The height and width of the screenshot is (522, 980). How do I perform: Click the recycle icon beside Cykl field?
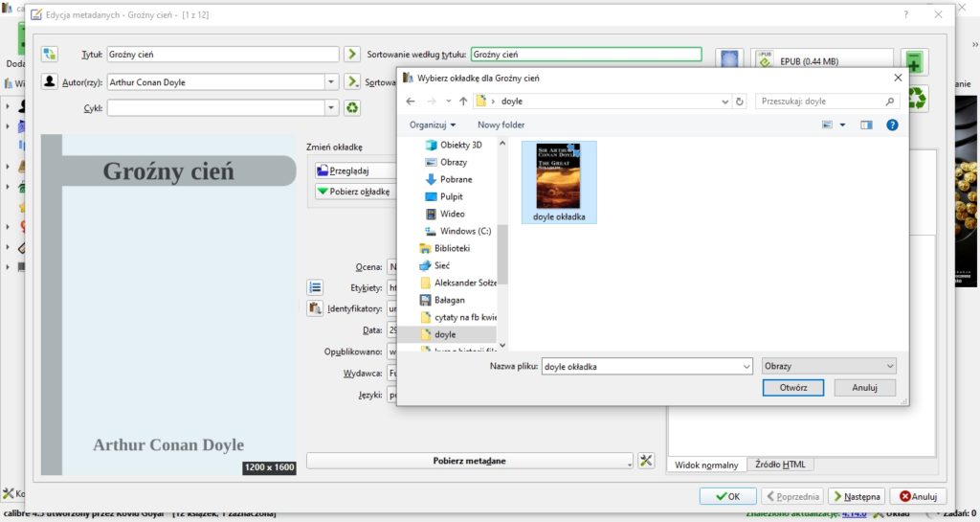click(352, 107)
